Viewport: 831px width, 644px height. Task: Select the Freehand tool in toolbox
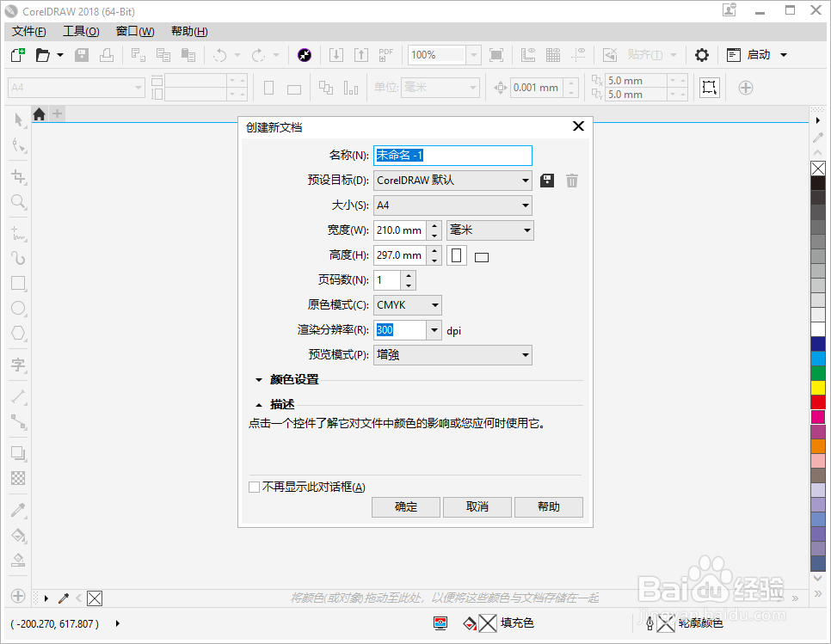tap(19, 232)
